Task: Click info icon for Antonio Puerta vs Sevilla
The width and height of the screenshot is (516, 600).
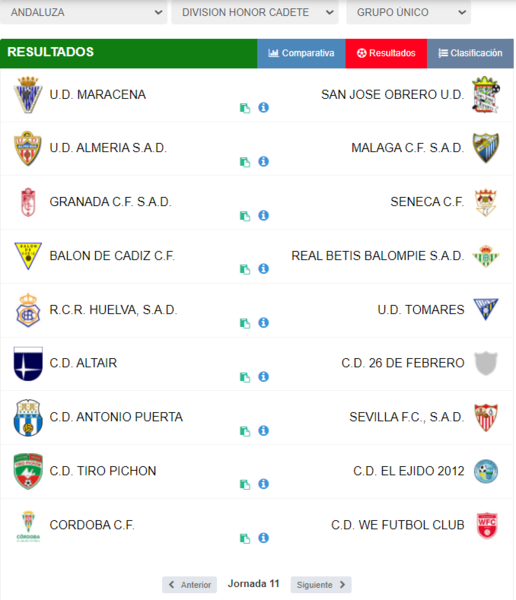Action: click(x=263, y=431)
